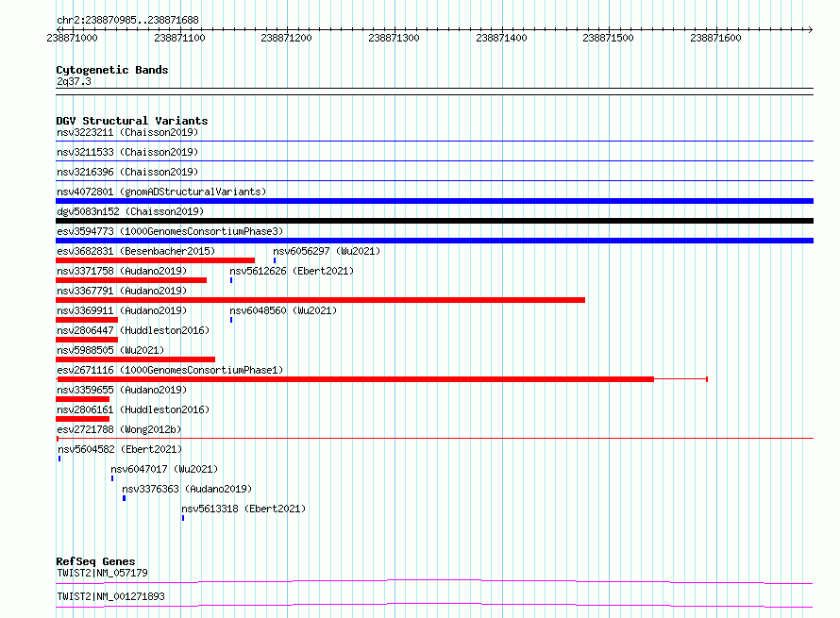This screenshot has height=618, width=840.
Task: Open nsv6056297 (Wu2021) variant label
Action: (x=327, y=251)
